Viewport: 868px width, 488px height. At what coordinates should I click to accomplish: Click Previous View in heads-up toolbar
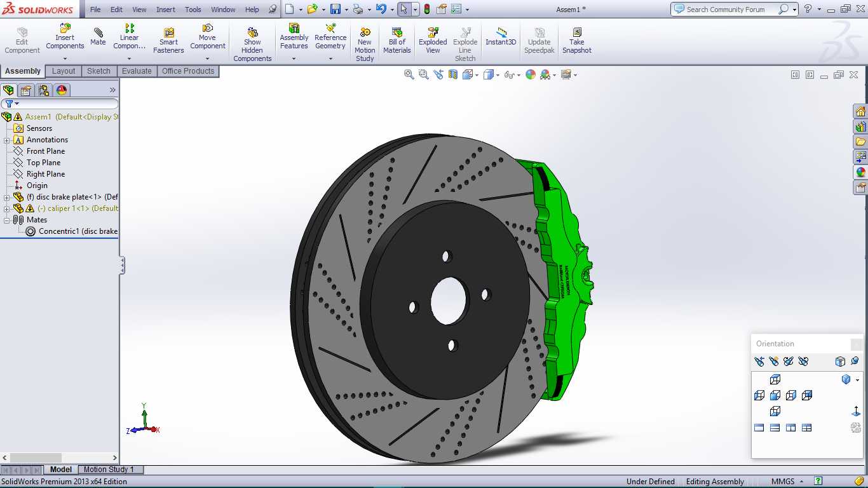pyautogui.click(x=438, y=74)
